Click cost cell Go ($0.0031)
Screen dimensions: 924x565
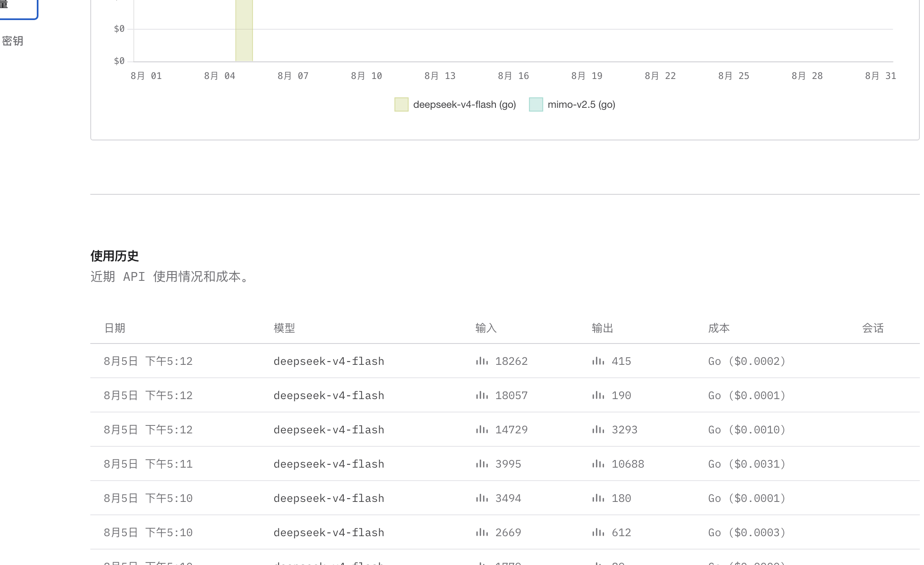pyautogui.click(x=747, y=464)
